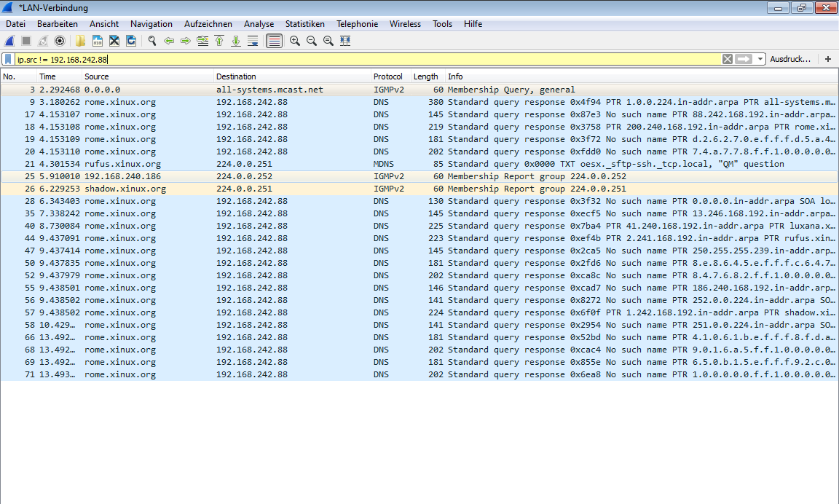This screenshot has width=839, height=504.
Task: Find a packet with the magnifier icon
Action: (152, 41)
